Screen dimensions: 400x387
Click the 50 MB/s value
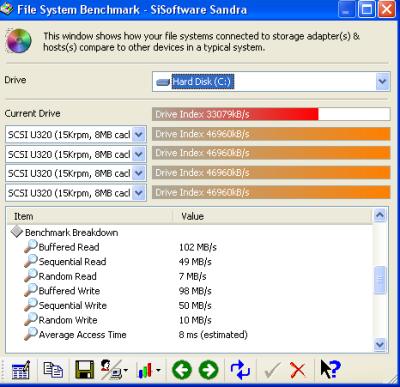coord(195,306)
